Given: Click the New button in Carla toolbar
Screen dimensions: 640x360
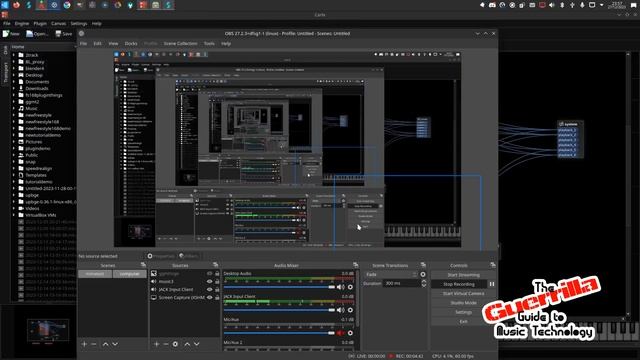Looking at the screenshot, I should [x=11, y=34].
